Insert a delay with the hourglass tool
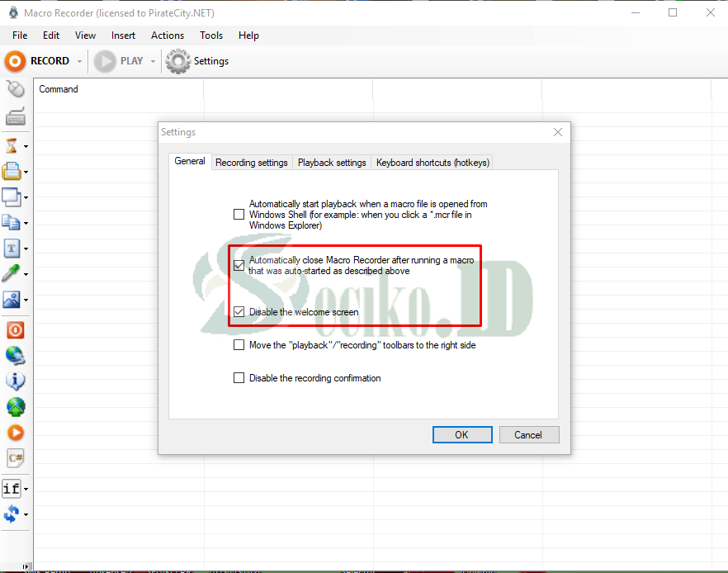Viewport: 728px width, 573px height. (x=12, y=145)
